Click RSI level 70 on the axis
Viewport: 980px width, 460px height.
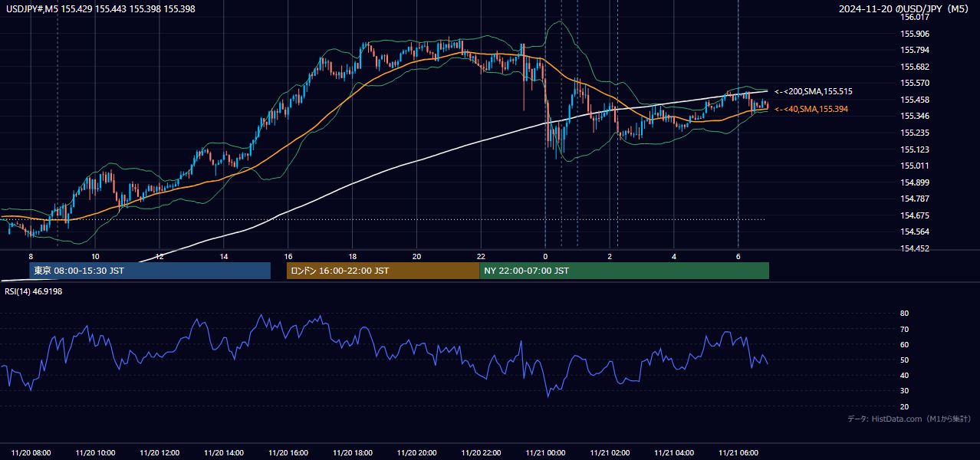point(905,329)
